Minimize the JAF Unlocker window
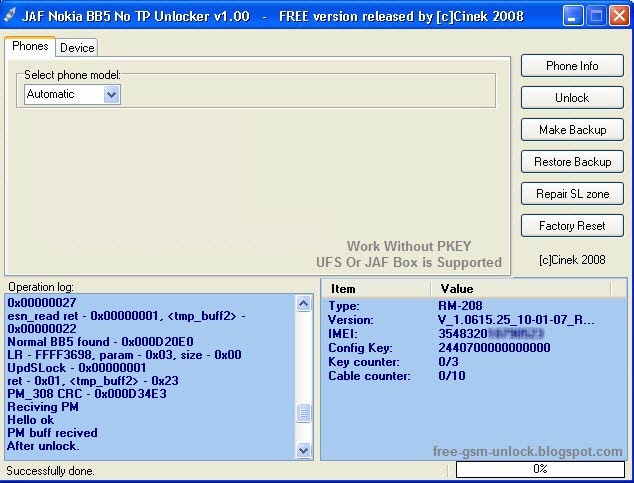Screen dimensions: 634x483 pyautogui.click(x=572, y=16)
